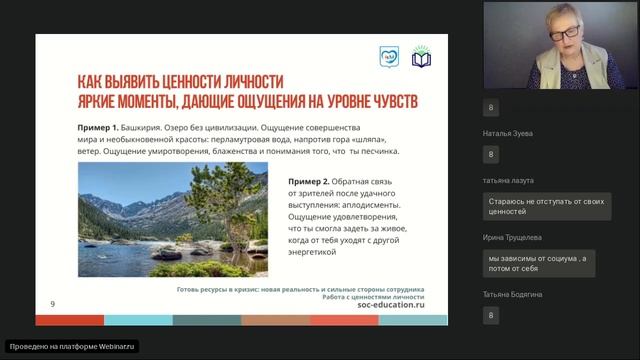Click the heart shield logo on slide
This screenshot has height=360, width=640.
click(x=389, y=56)
